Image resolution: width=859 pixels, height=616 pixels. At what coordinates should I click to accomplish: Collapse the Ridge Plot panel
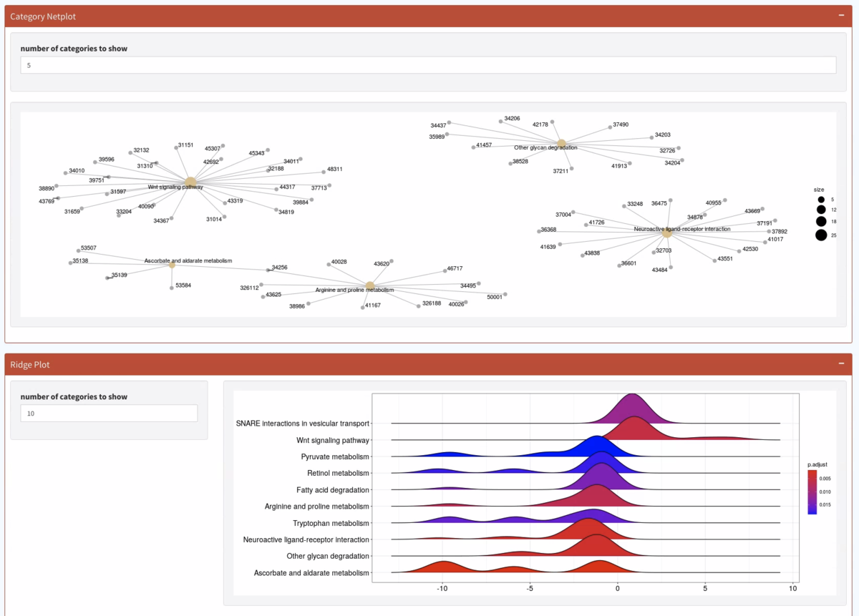click(x=842, y=363)
